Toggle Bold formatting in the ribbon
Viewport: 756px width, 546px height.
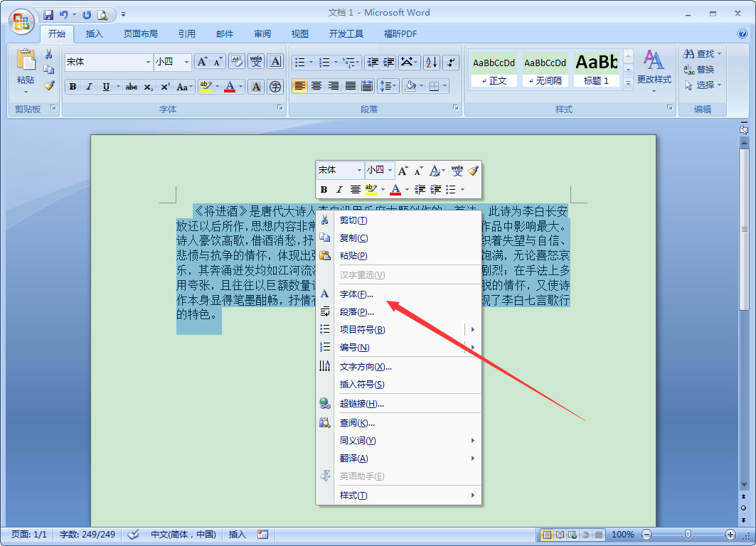click(x=72, y=86)
